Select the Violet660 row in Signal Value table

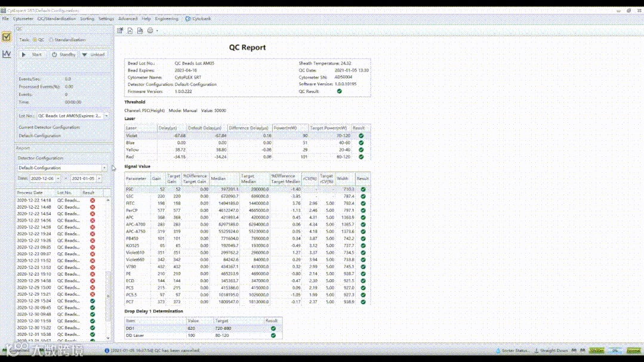point(247,260)
